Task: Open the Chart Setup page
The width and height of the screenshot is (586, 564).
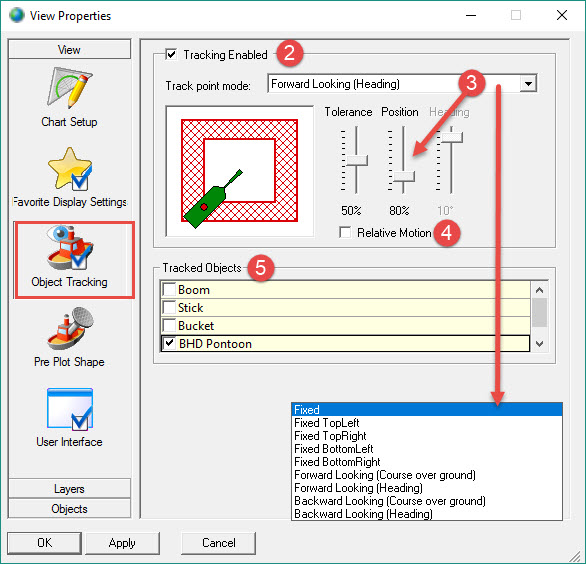Action: pyautogui.click(x=69, y=98)
